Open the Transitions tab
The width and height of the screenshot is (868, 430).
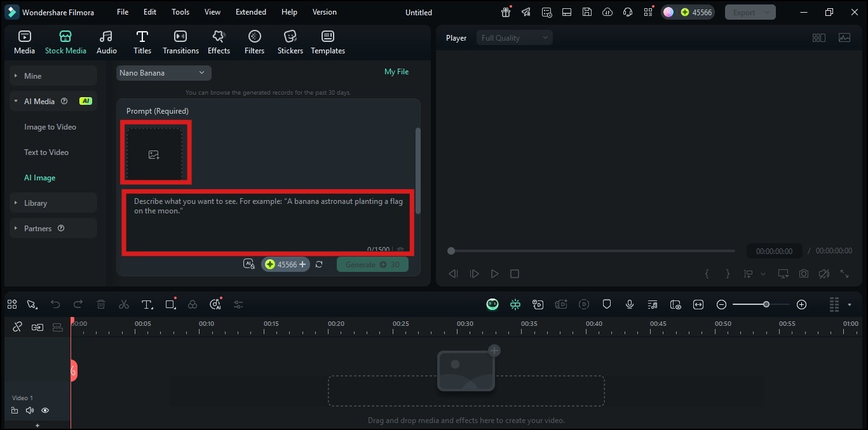180,43
